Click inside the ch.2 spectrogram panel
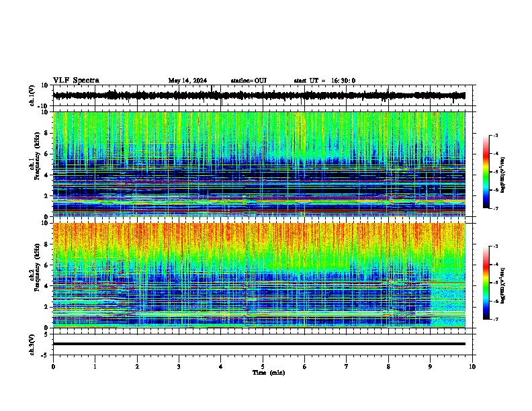 259,275
